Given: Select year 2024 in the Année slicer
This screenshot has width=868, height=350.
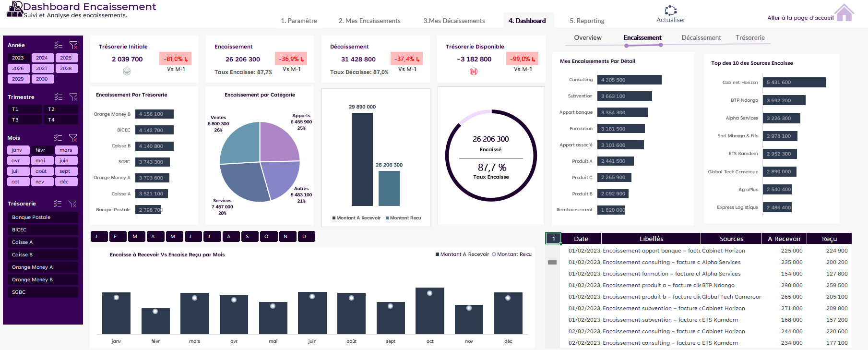Looking at the screenshot, I should (x=42, y=58).
